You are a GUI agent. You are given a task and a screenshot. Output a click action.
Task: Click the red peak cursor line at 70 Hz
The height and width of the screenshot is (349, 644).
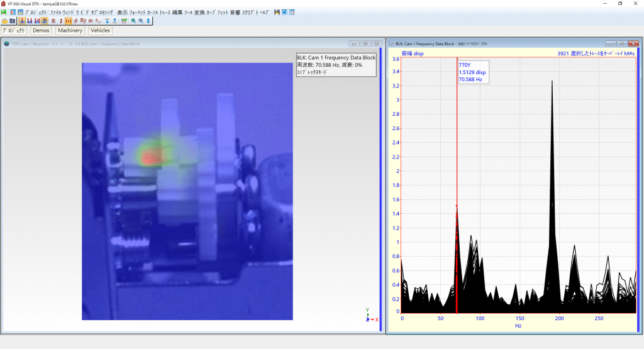click(x=457, y=157)
